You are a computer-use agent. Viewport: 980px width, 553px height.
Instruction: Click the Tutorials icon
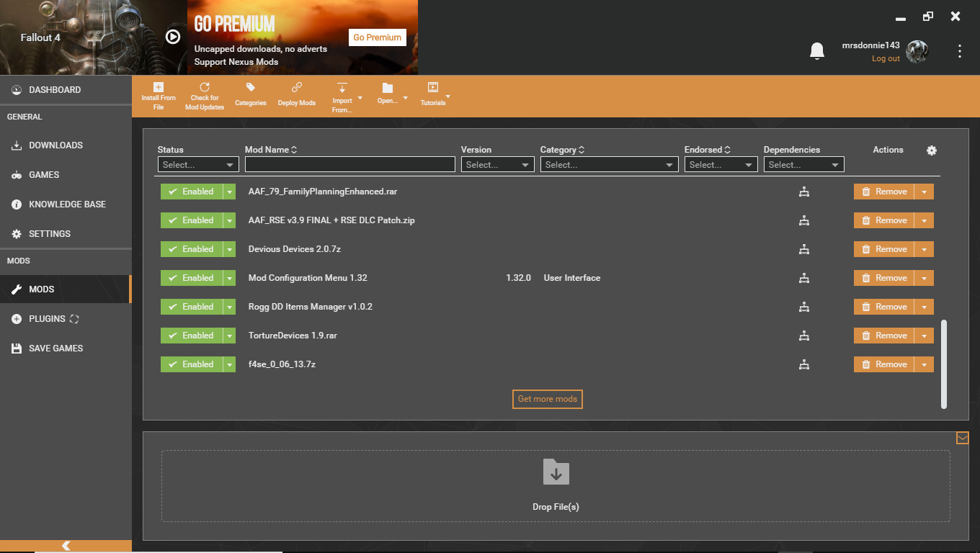(x=433, y=87)
